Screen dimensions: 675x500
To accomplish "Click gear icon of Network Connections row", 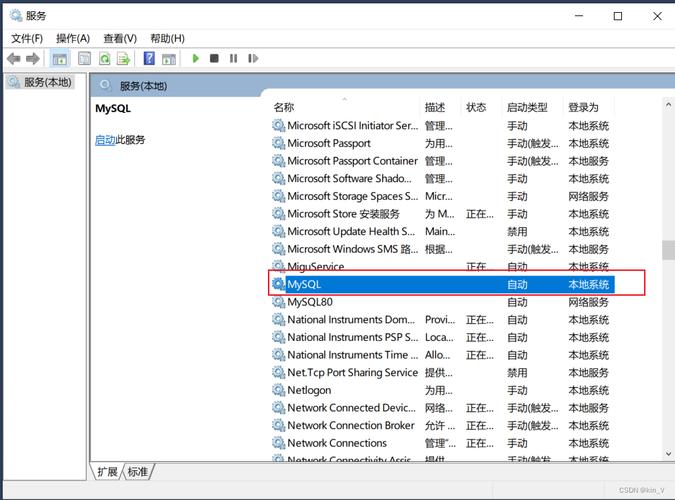I will pyautogui.click(x=279, y=443).
